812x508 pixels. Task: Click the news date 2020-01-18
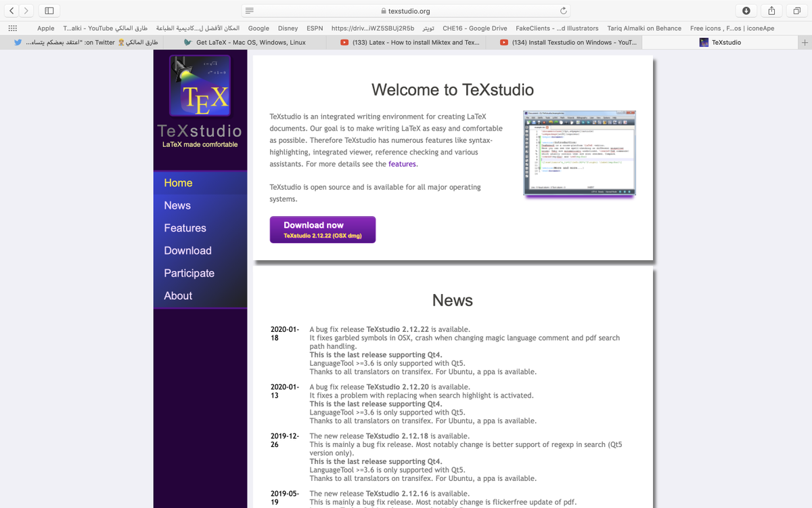tap(285, 333)
